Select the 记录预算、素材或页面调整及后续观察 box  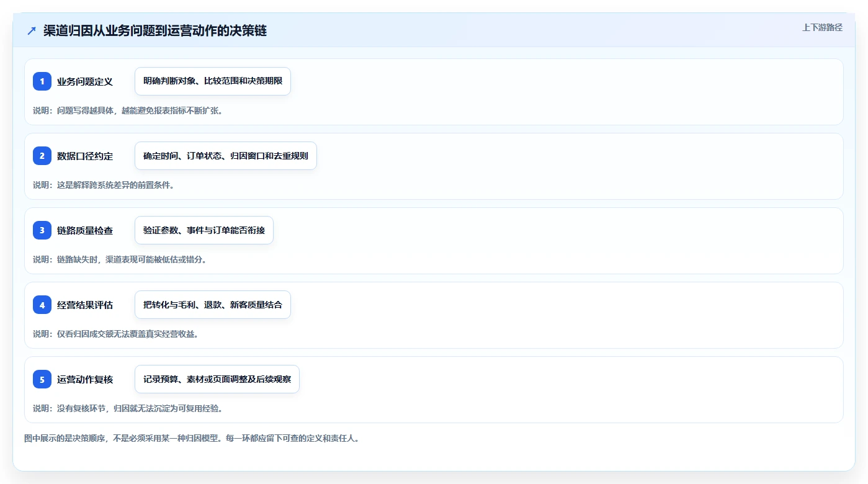(x=217, y=379)
